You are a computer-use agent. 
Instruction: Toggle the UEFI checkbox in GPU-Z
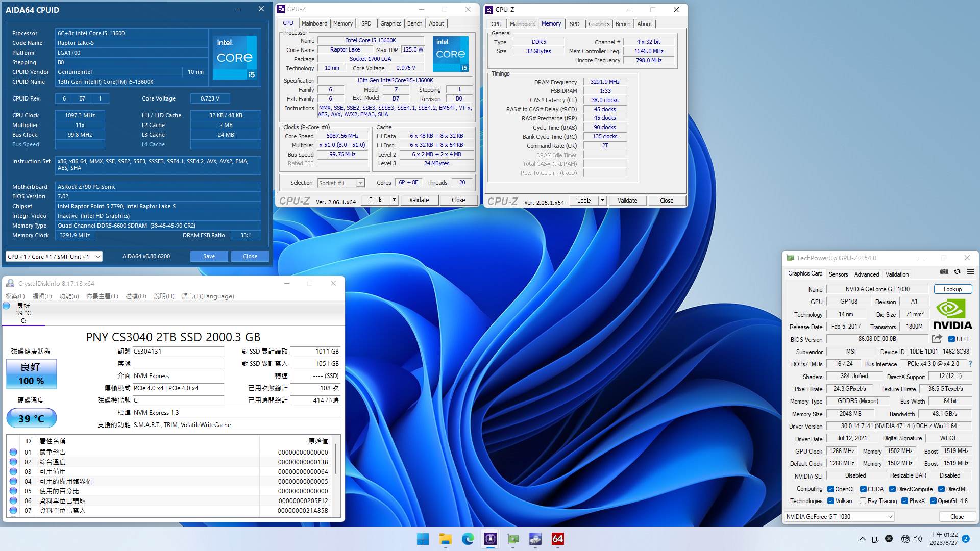951,339
